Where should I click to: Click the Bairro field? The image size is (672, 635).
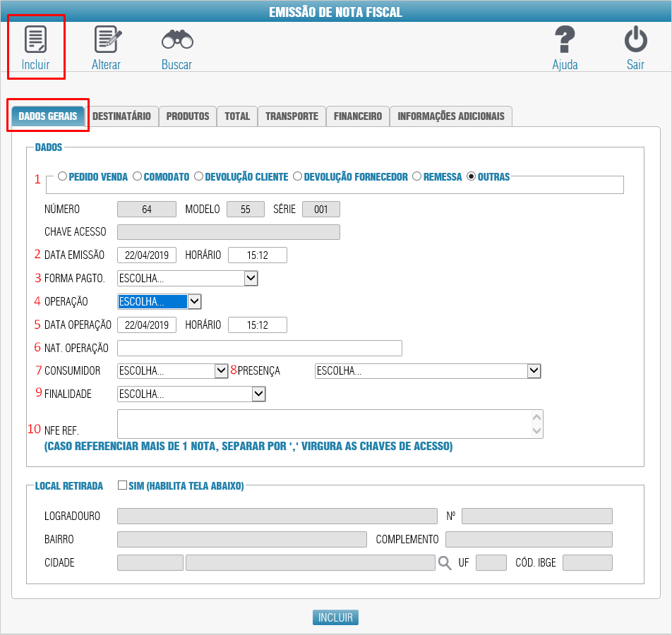point(242,539)
